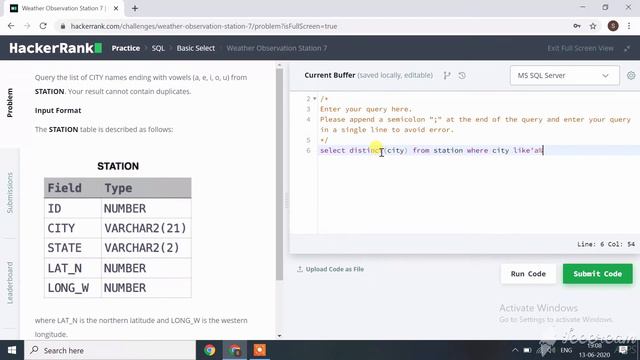Go back with the browser back arrow
The image size is (640, 360).
[x=11, y=26]
